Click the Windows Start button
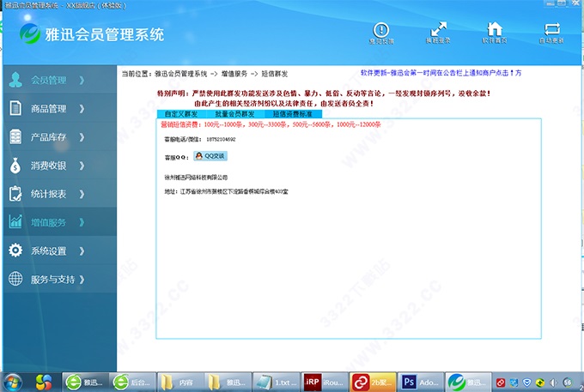 [x=14, y=381]
